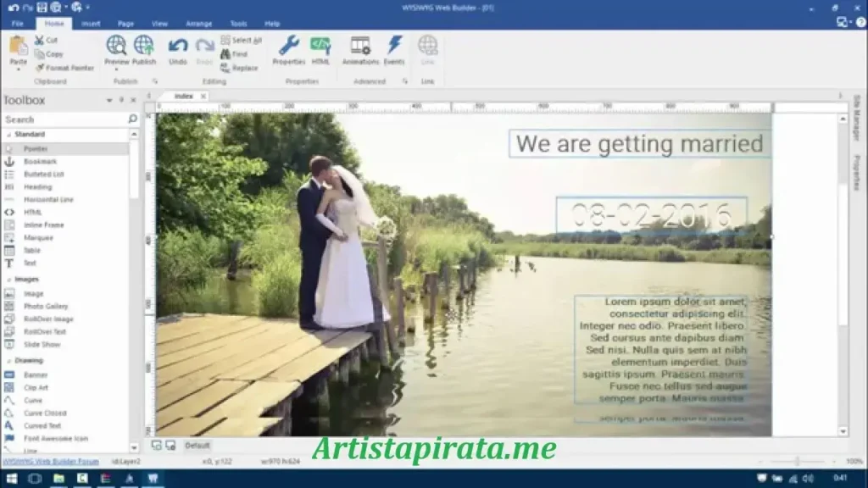Collapse the Drawing tools section
Screen dimensions: 868x488
pos(9,360)
